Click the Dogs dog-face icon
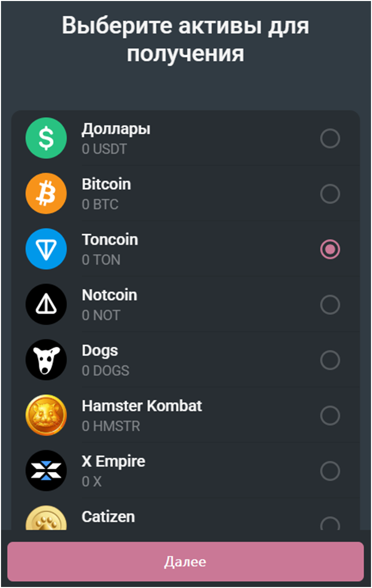Screen dimensions: 372x588 46,360
